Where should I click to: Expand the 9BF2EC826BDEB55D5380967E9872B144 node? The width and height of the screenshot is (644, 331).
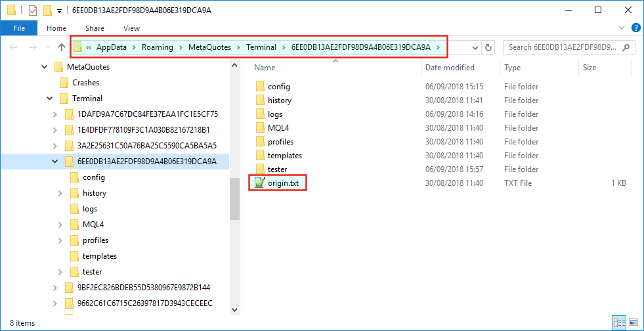55,288
